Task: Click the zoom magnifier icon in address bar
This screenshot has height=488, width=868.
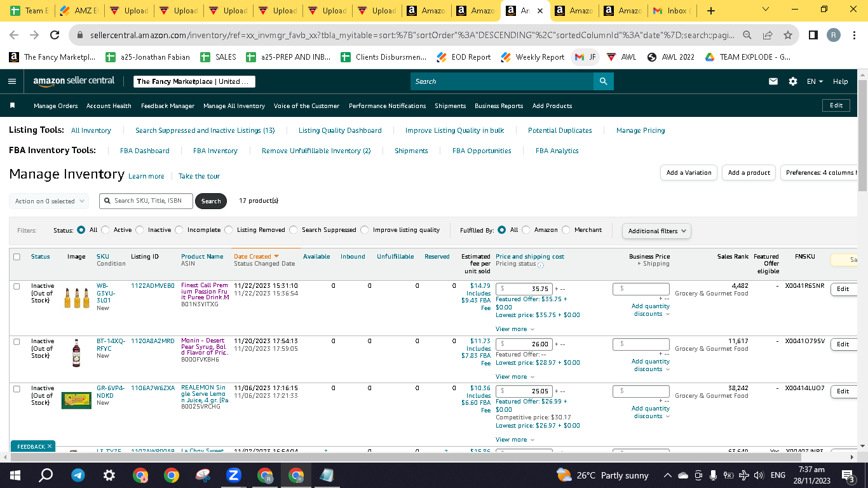Action: (x=747, y=35)
